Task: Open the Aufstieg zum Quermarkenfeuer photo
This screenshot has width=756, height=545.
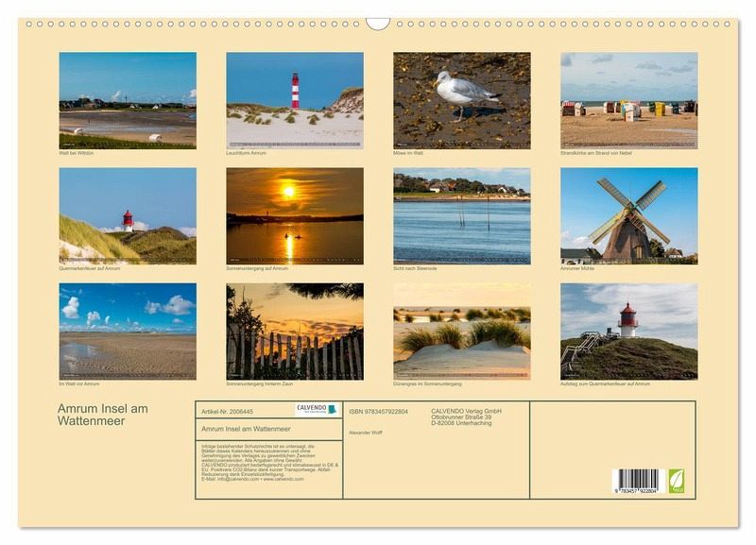Action: pos(628,331)
